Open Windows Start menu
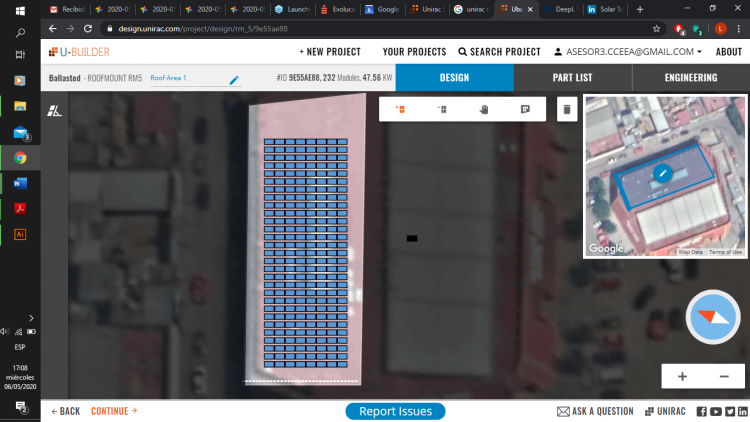 [x=20, y=11]
